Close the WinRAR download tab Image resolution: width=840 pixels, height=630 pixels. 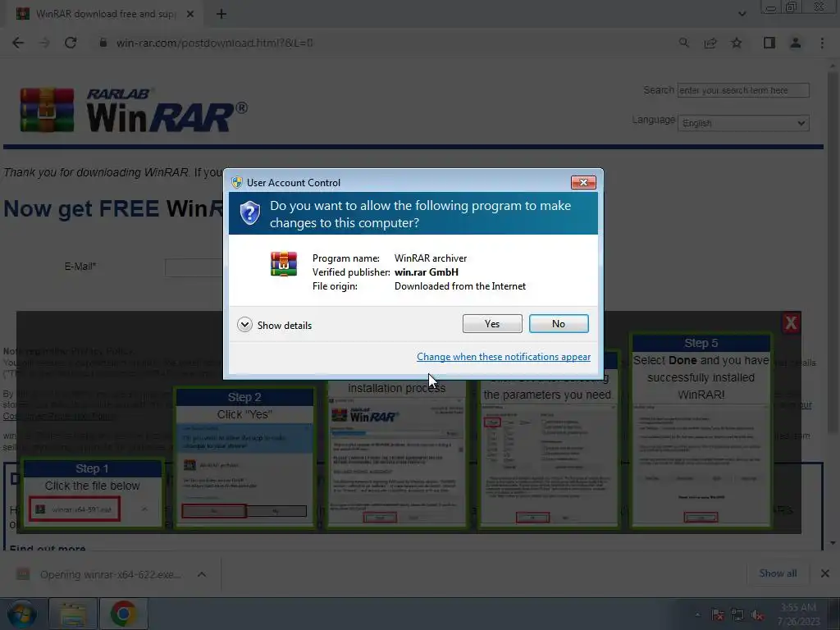pos(190,14)
